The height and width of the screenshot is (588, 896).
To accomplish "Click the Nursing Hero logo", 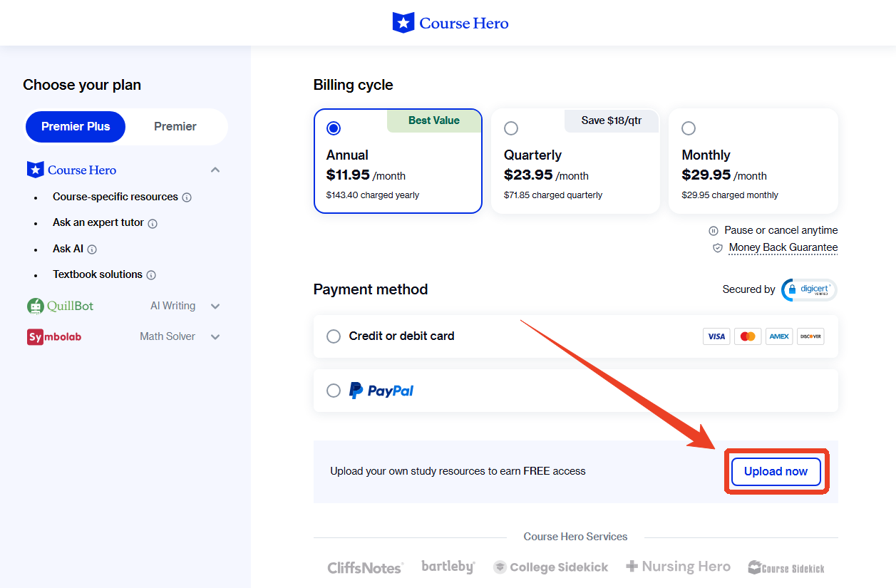I will tap(678, 567).
